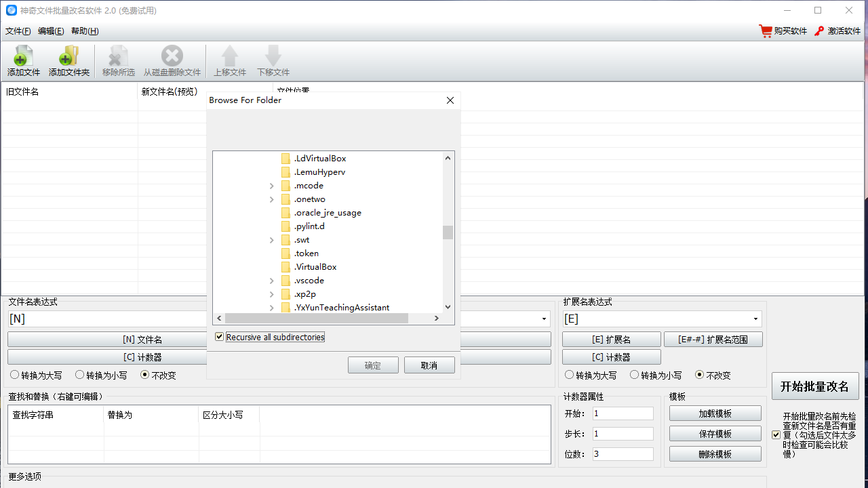Click the Remove Selected toolbar icon
Screen dimensions: 868x488
pos(118,57)
